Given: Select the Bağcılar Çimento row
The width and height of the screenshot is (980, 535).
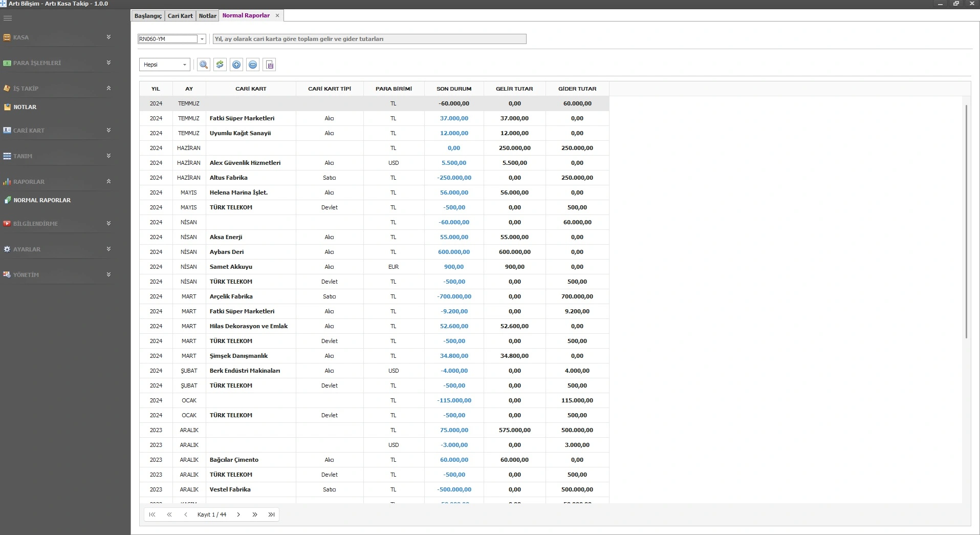Looking at the screenshot, I should (374, 460).
